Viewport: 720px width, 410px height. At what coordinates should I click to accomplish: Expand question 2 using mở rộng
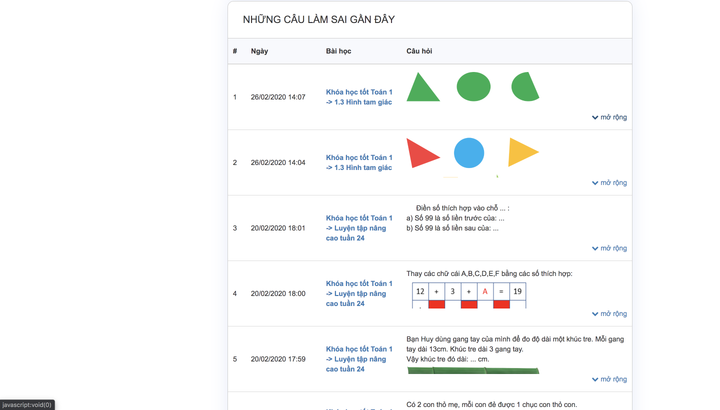pos(609,183)
